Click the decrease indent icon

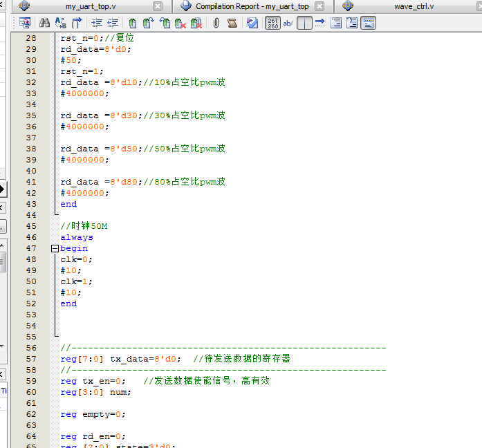pyautogui.click(x=112, y=23)
